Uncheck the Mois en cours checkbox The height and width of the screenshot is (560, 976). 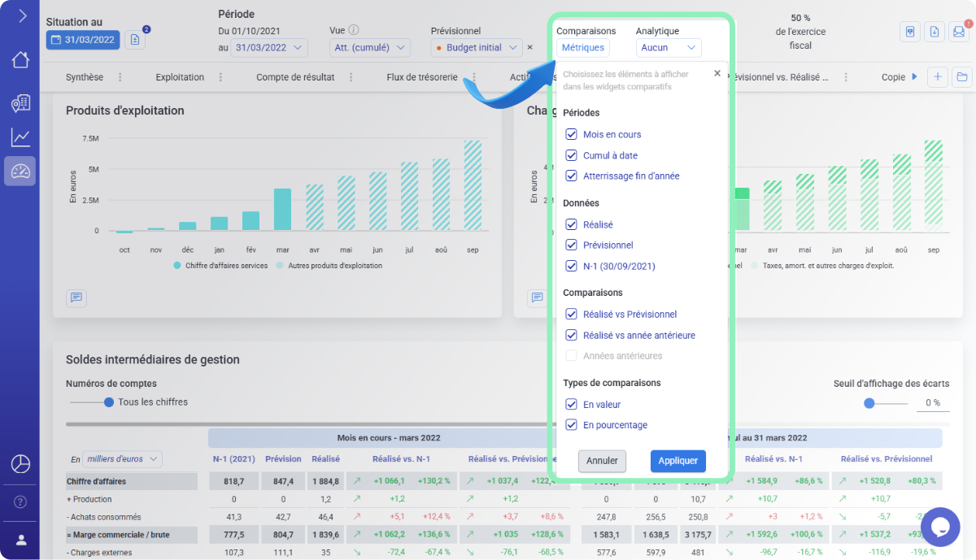(571, 134)
